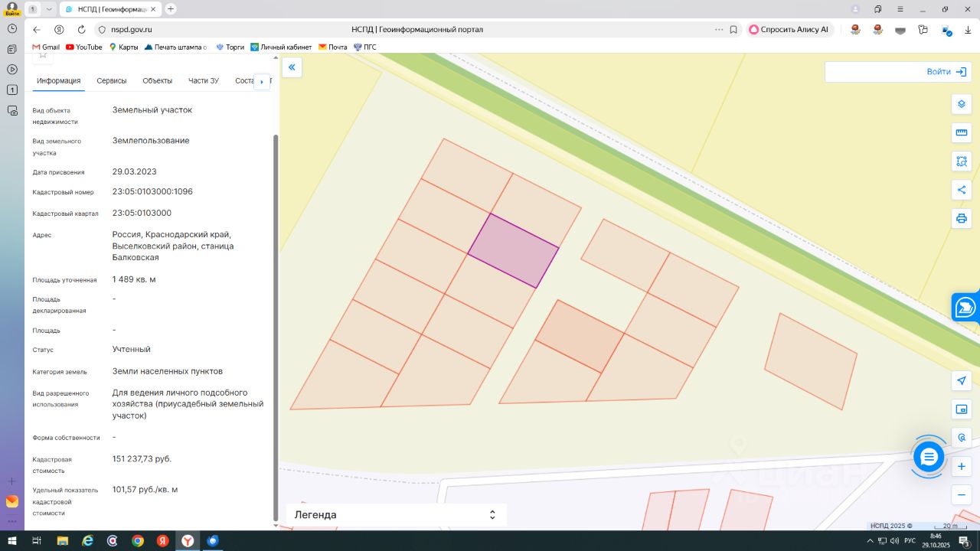Image resolution: width=980 pixels, height=551 pixels.
Task: Open the Почта bookmark
Action: tap(333, 47)
